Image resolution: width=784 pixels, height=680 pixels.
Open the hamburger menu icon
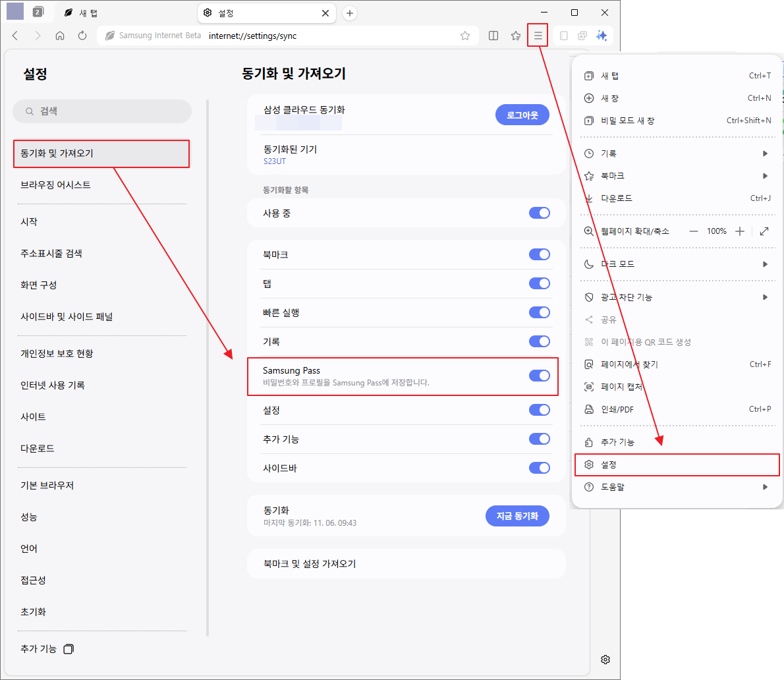point(538,36)
